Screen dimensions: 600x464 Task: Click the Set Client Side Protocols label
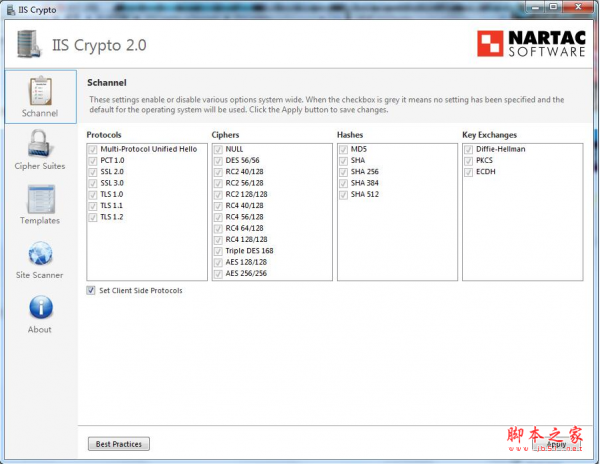click(141, 291)
